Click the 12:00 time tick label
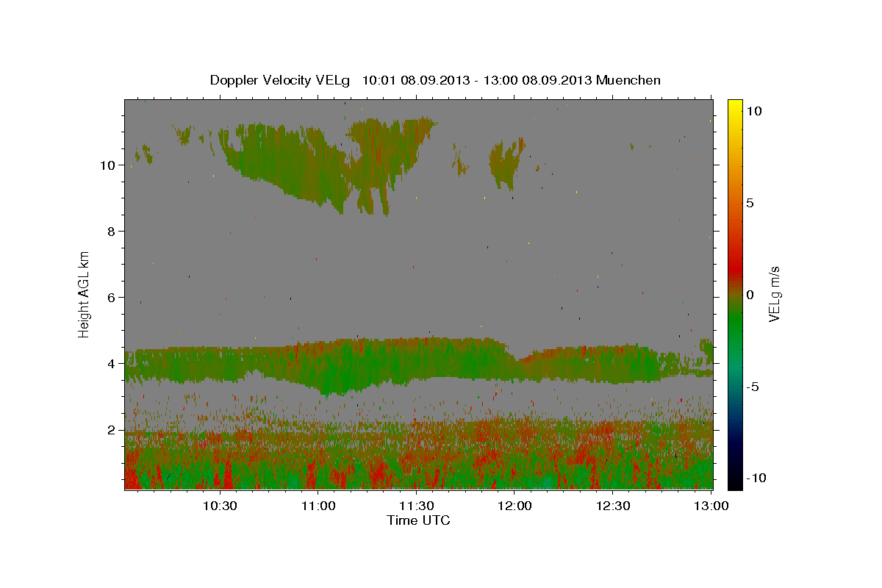The image size is (882, 588). point(514,506)
